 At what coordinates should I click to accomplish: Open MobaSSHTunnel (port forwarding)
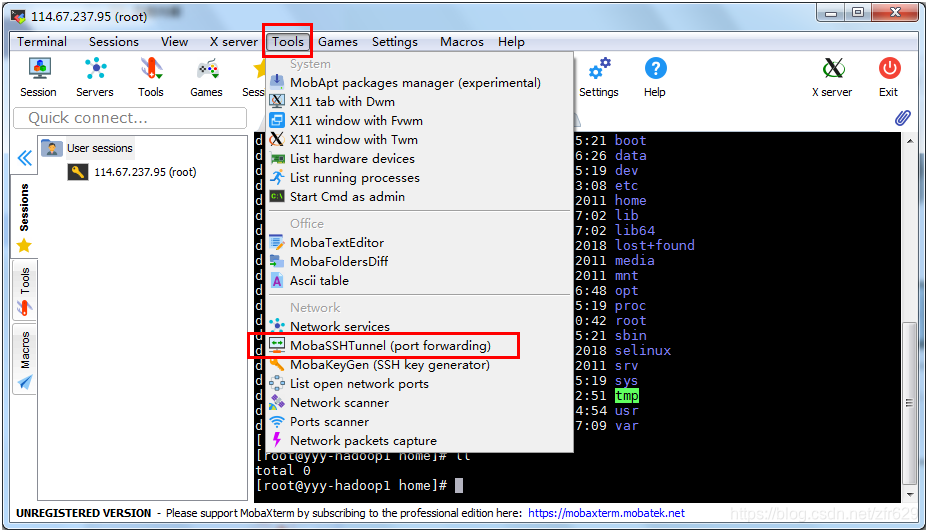click(x=419, y=346)
